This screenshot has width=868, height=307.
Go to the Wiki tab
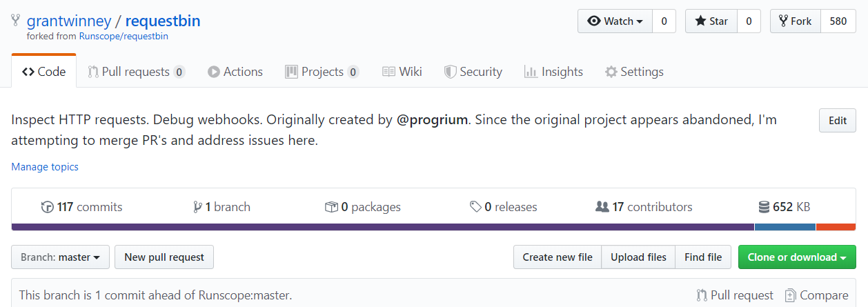point(402,72)
